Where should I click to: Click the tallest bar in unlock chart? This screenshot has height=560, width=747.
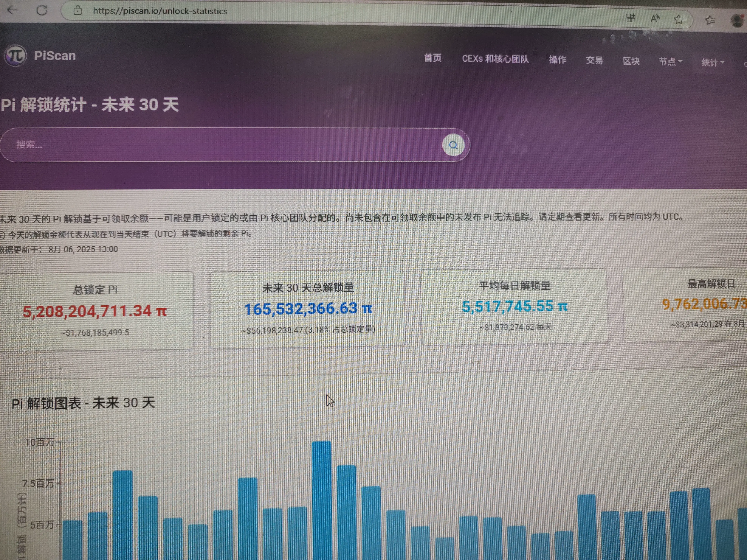coord(322,501)
